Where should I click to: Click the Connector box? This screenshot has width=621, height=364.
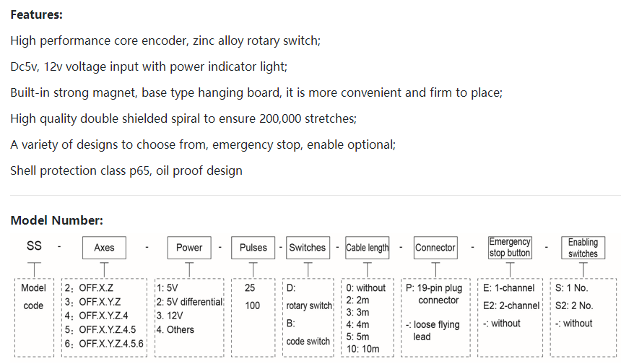click(435, 248)
